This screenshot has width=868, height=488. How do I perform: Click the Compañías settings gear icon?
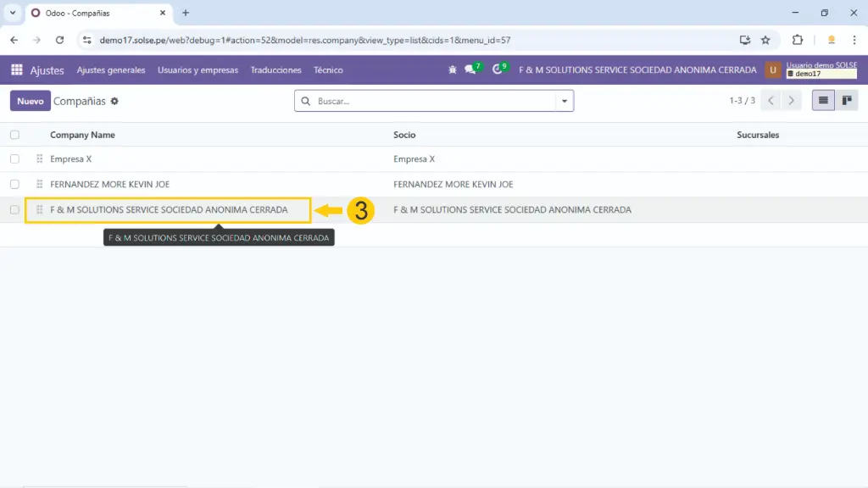(114, 102)
